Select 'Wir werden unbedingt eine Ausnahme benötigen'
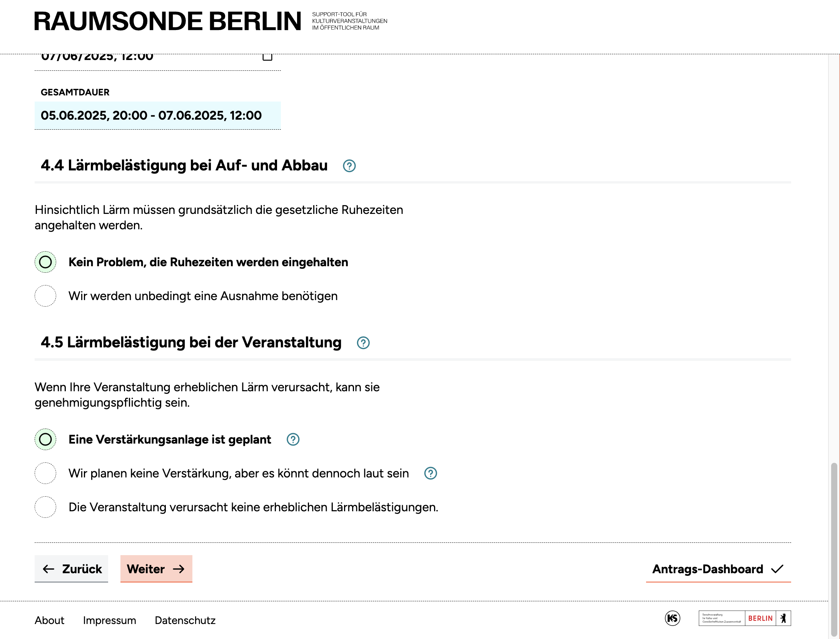The image size is (840, 639). tap(45, 296)
